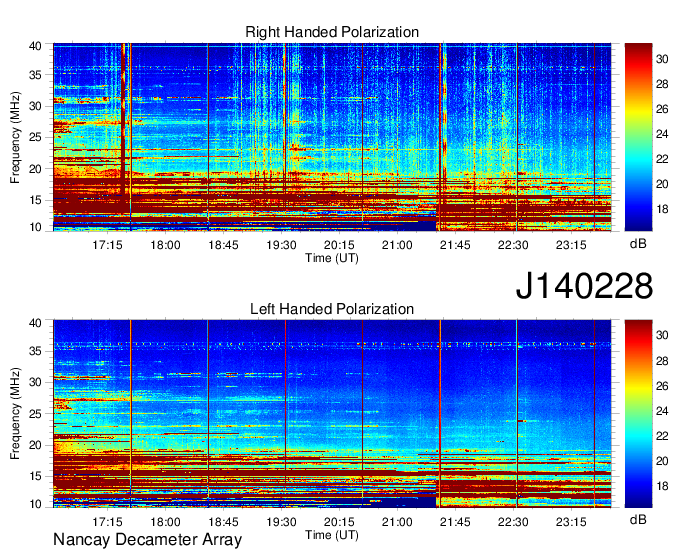Click the "Time (UT)" label under the Left Handed plot

(332, 535)
